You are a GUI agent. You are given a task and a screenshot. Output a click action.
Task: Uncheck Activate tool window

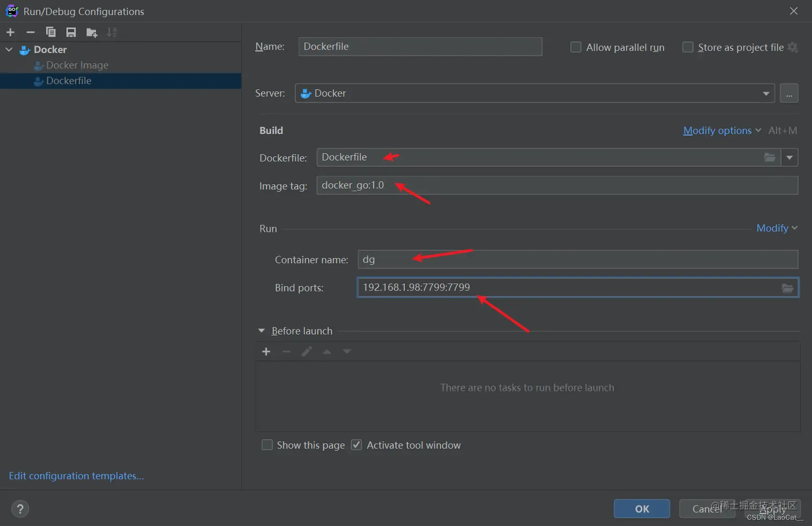tap(356, 445)
